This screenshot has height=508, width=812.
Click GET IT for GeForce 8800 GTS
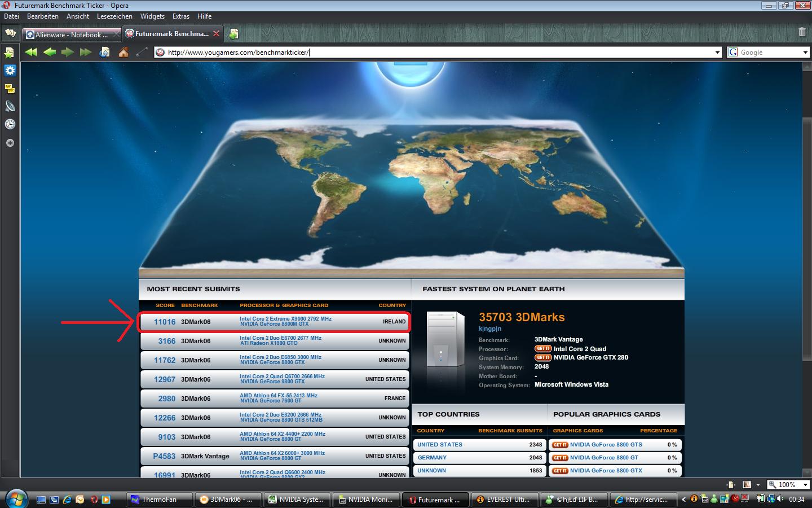click(x=560, y=445)
